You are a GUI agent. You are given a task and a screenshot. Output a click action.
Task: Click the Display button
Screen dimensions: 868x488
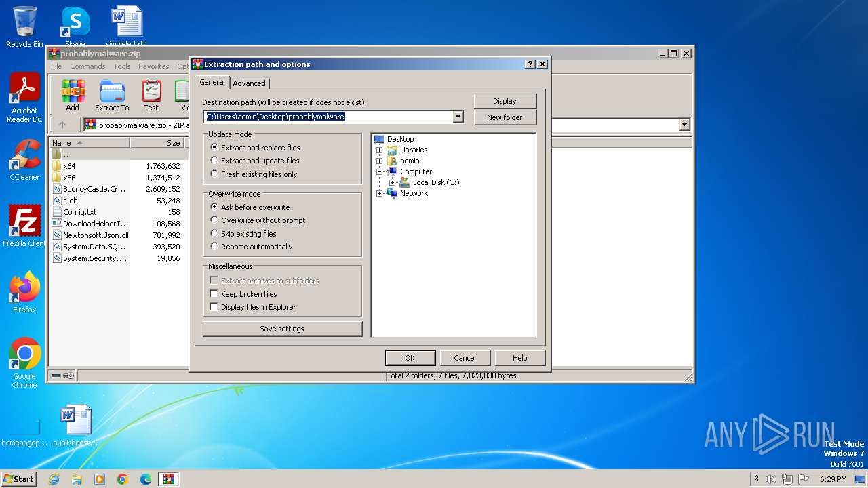(x=505, y=101)
